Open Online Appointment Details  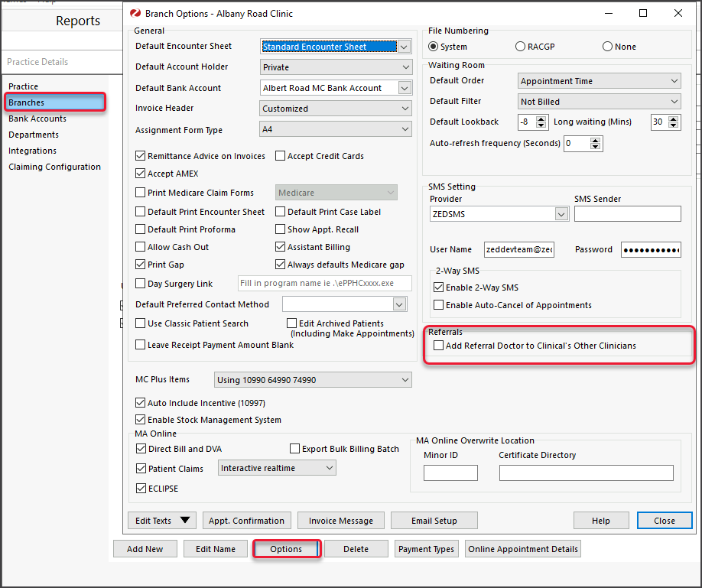click(x=523, y=548)
